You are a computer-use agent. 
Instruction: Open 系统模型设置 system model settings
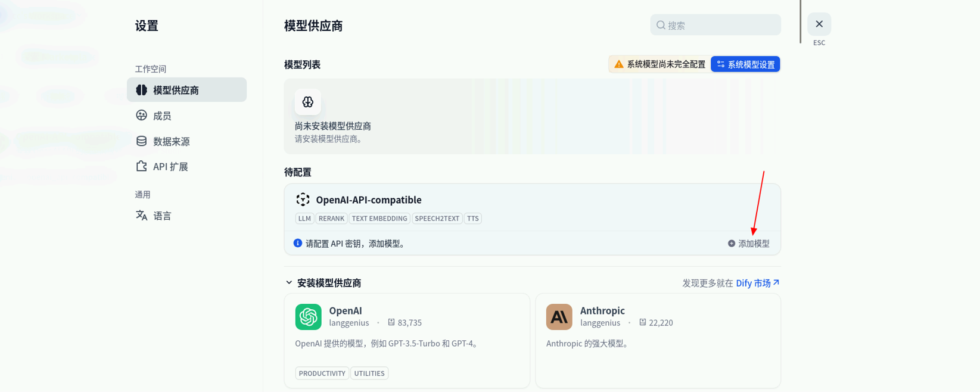(x=745, y=64)
